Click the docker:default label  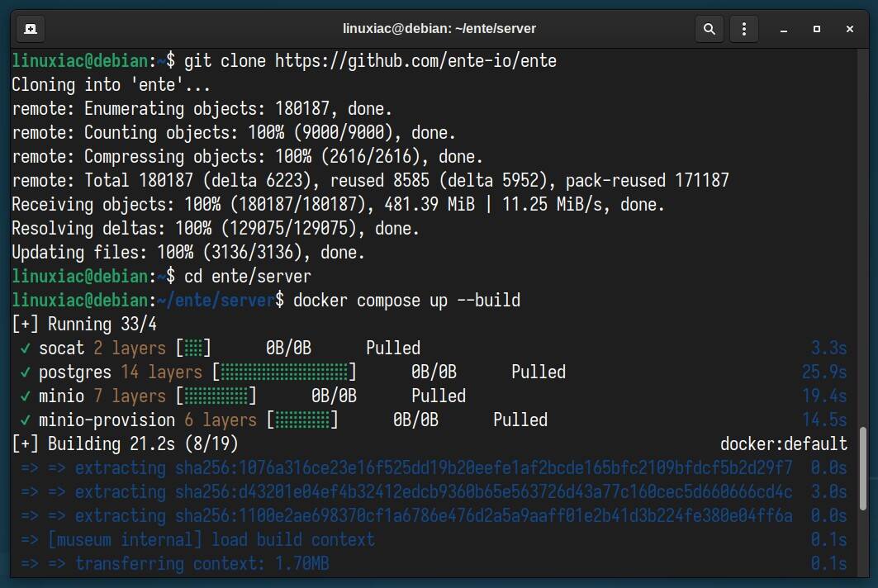click(783, 444)
